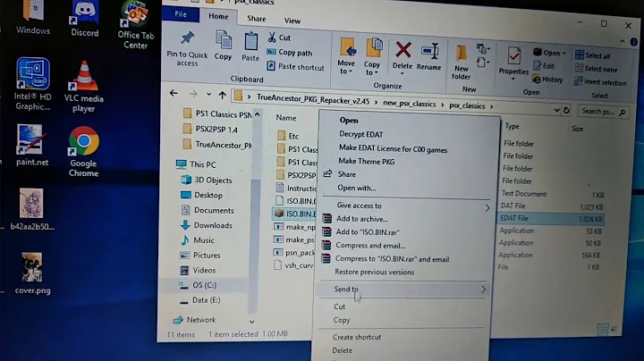Screen dimensions: 644x361
Task: Click Open in the ribbon Open group
Action: pos(549,53)
